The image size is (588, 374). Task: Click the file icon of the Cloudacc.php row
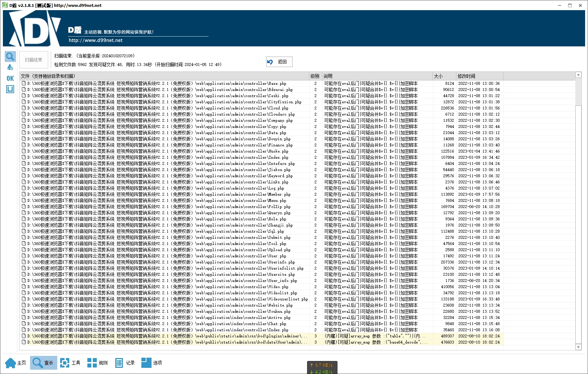click(x=24, y=114)
